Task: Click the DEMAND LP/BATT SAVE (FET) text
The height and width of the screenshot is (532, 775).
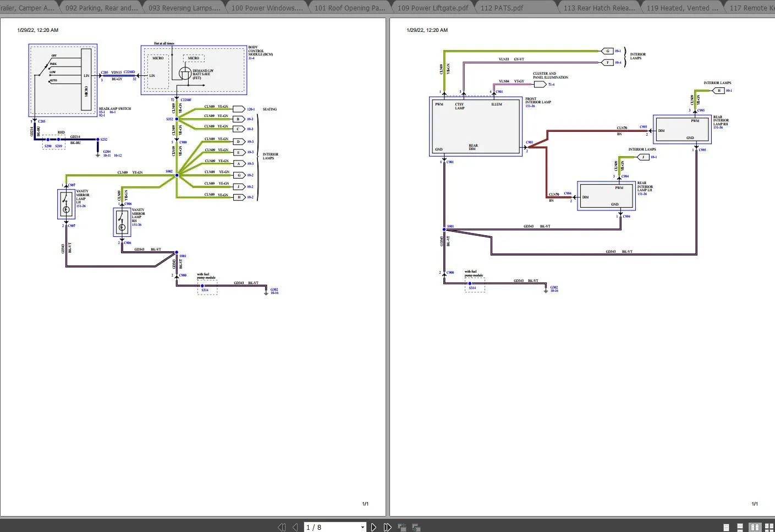Action: pyautogui.click(x=202, y=74)
